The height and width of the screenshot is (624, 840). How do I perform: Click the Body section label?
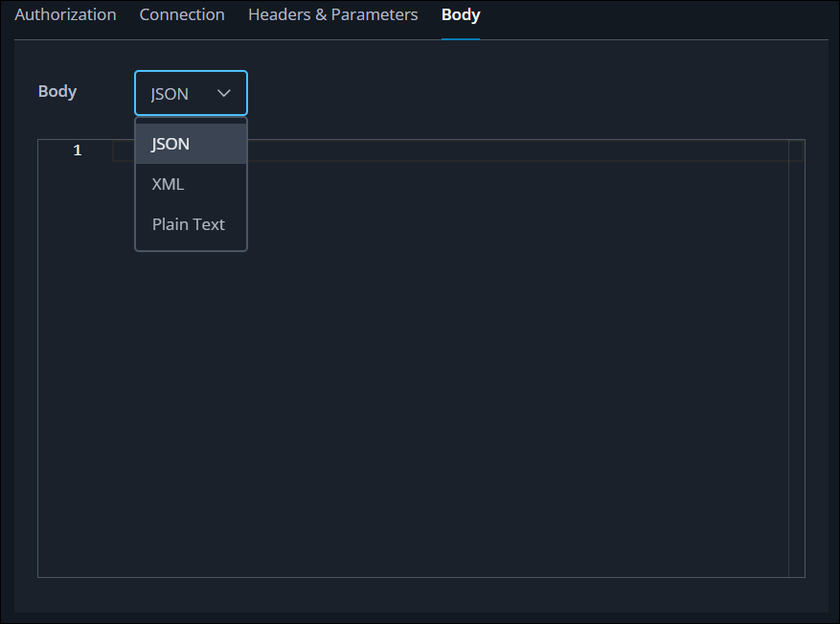(x=57, y=91)
